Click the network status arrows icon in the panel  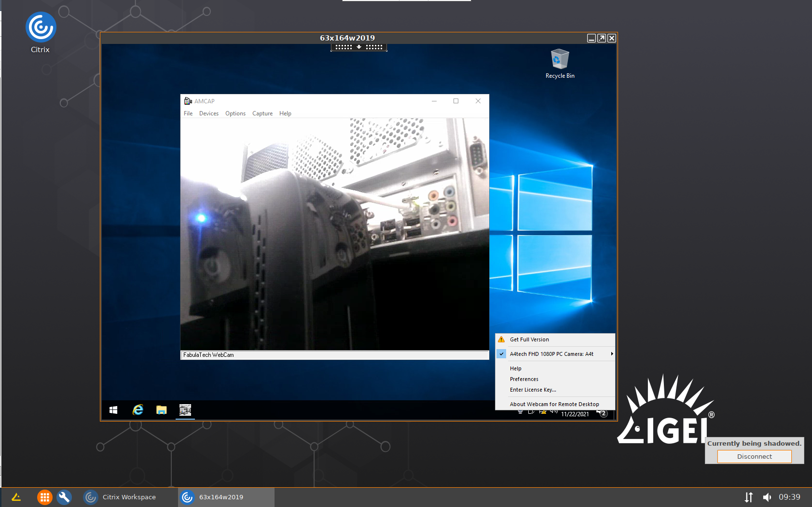pyautogui.click(x=749, y=497)
